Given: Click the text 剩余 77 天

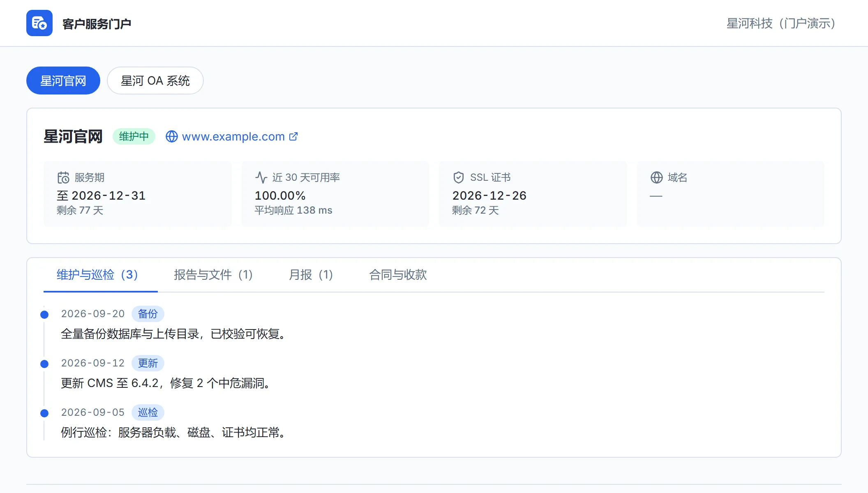Looking at the screenshot, I should [x=80, y=210].
